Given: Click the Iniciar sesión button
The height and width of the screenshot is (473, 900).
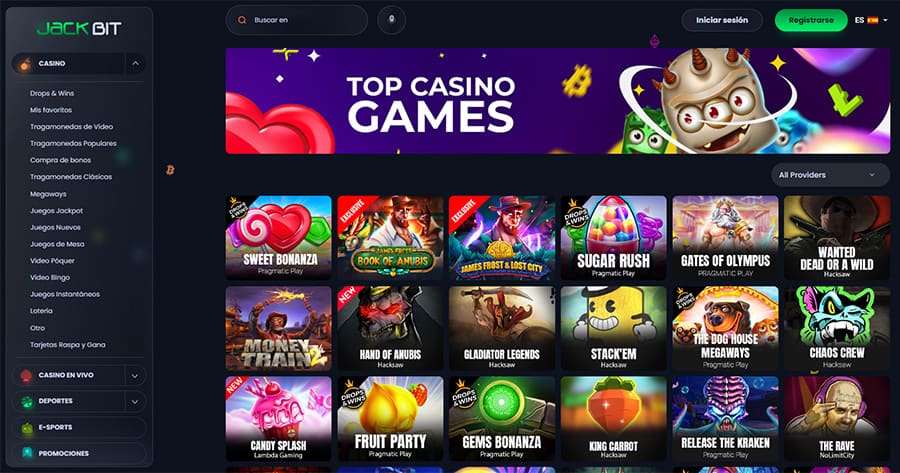Looking at the screenshot, I should point(722,20).
